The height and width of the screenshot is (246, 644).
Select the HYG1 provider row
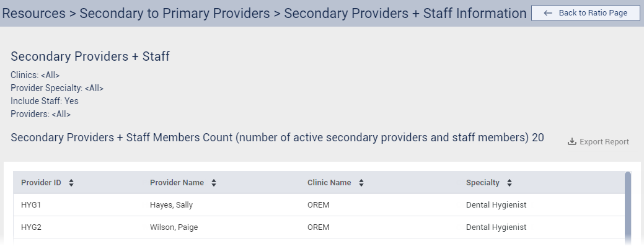pyautogui.click(x=319, y=205)
